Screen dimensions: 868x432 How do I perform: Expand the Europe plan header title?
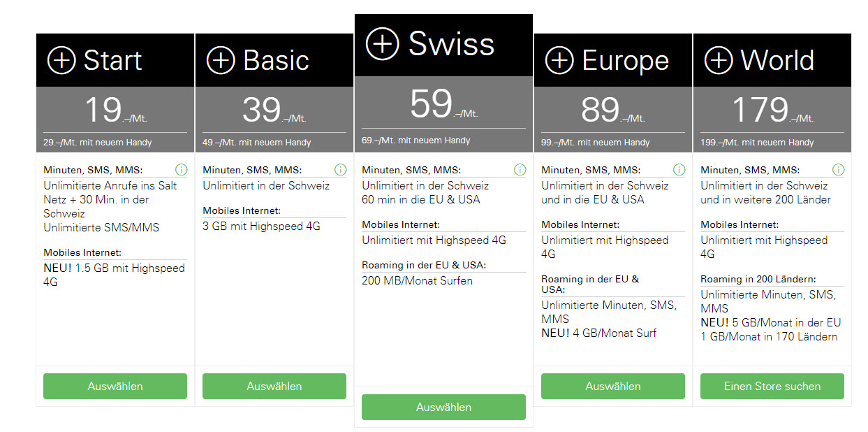point(626,61)
